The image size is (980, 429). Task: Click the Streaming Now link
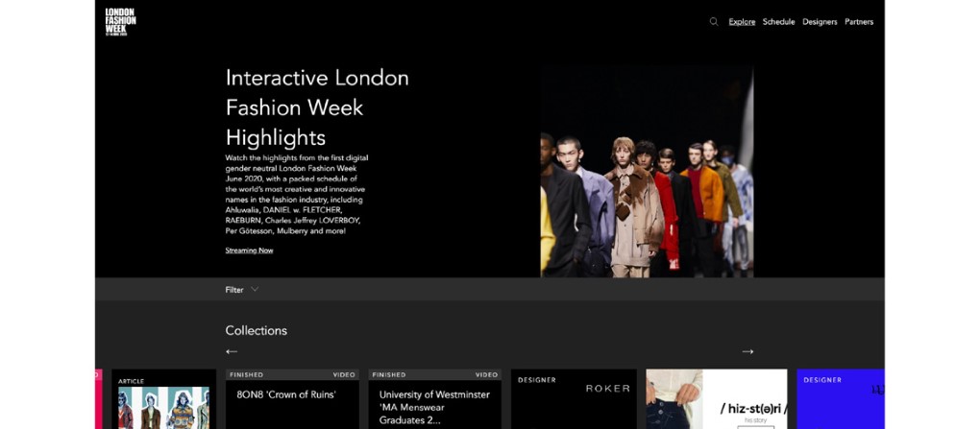tap(250, 250)
